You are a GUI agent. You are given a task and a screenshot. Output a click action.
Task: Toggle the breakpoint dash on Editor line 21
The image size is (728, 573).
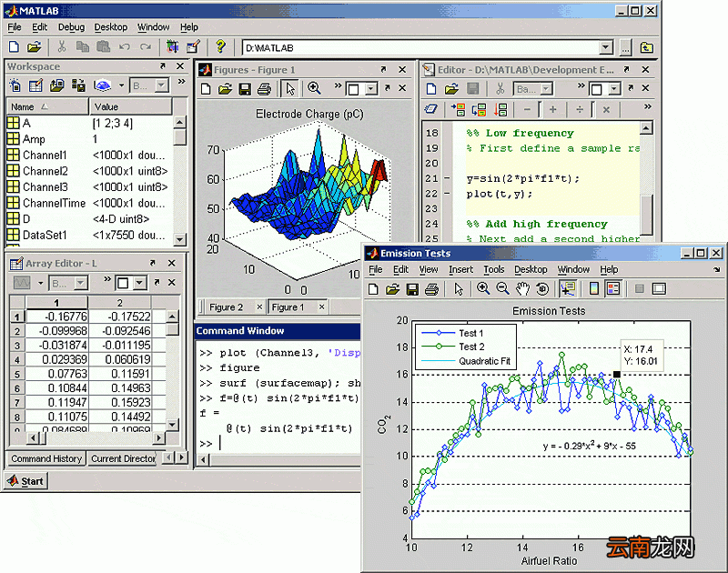(447, 178)
